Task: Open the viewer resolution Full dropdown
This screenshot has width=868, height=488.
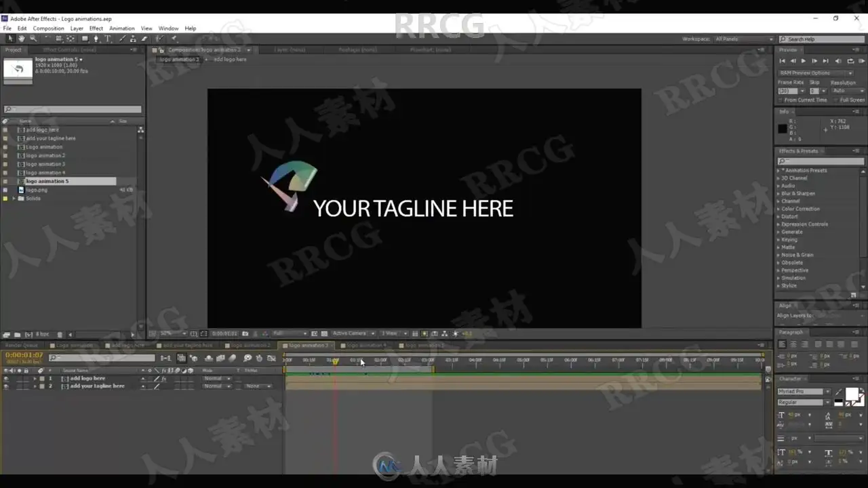Action: (290, 333)
